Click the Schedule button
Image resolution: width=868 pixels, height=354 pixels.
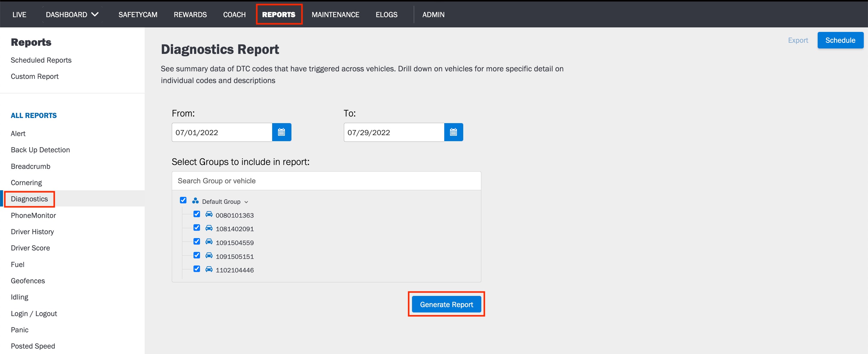[x=840, y=40]
